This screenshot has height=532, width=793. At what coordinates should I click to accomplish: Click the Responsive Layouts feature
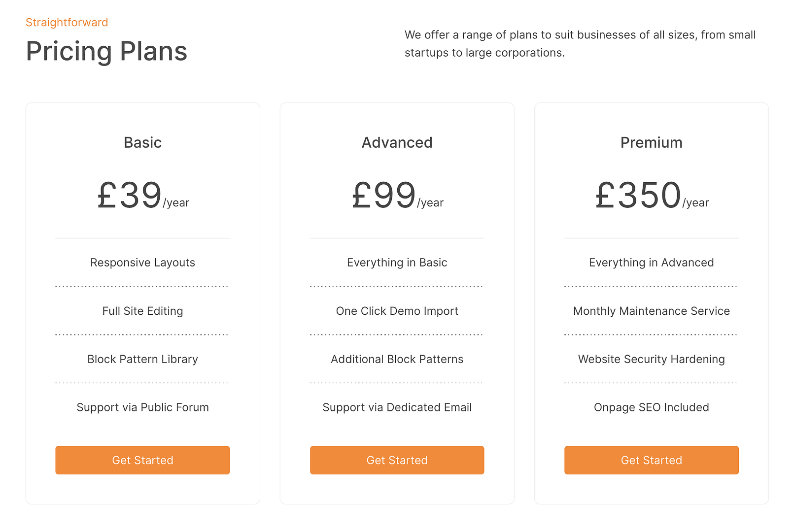142,263
